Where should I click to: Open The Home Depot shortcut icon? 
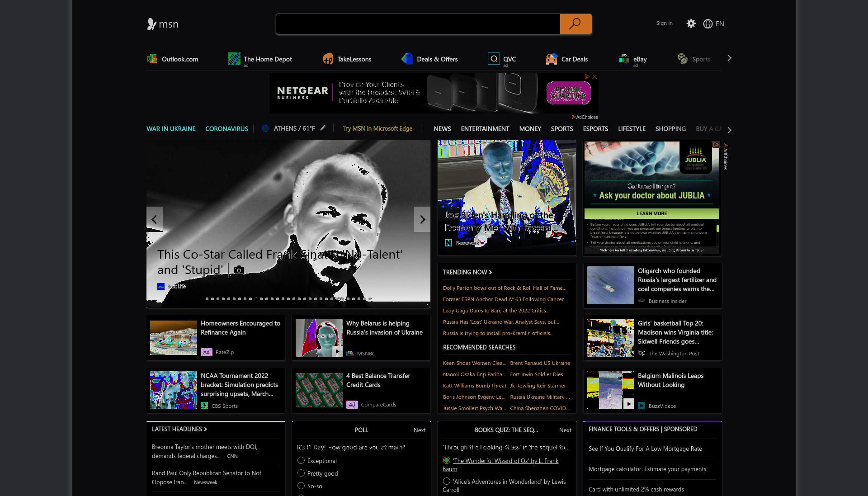pyautogui.click(x=234, y=59)
